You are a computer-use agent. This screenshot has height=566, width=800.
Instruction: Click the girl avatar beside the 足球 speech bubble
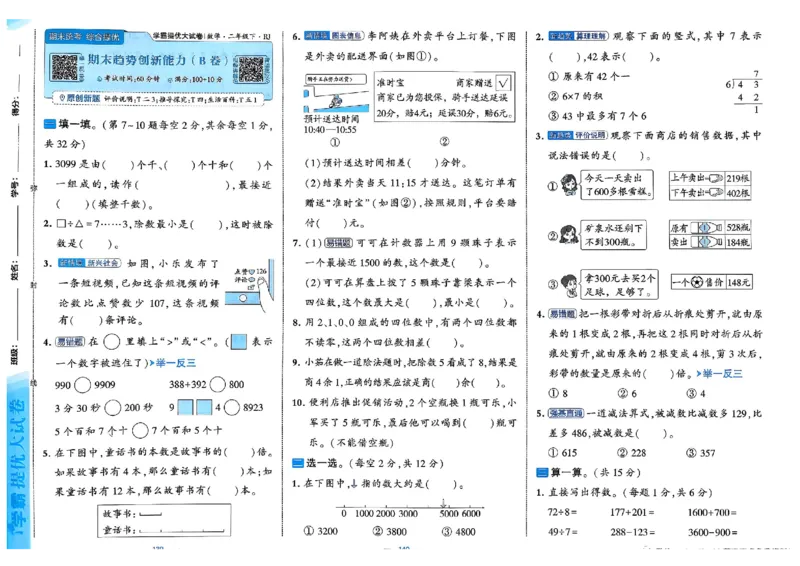tap(569, 285)
